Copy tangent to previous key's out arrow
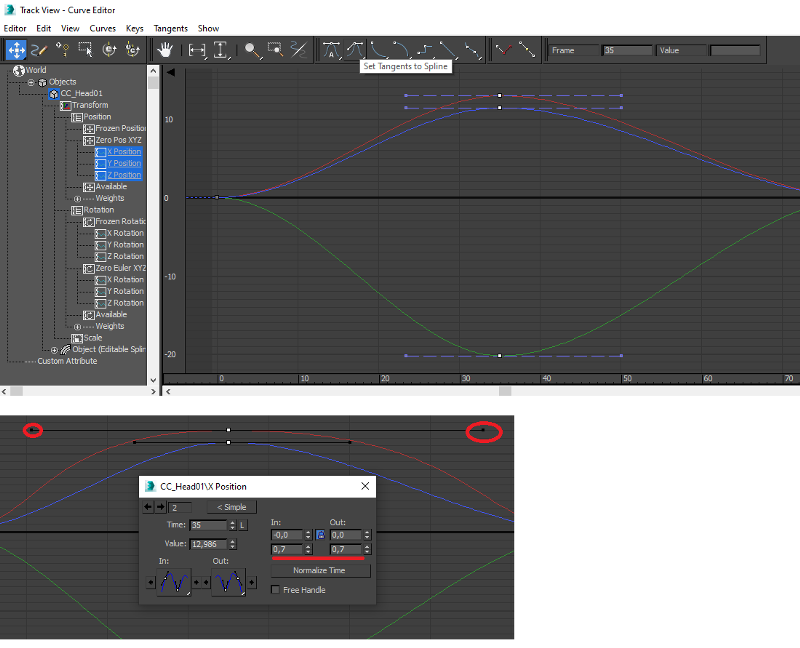Image resolution: width=800 pixels, height=648 pixels. tap(151, 582)
